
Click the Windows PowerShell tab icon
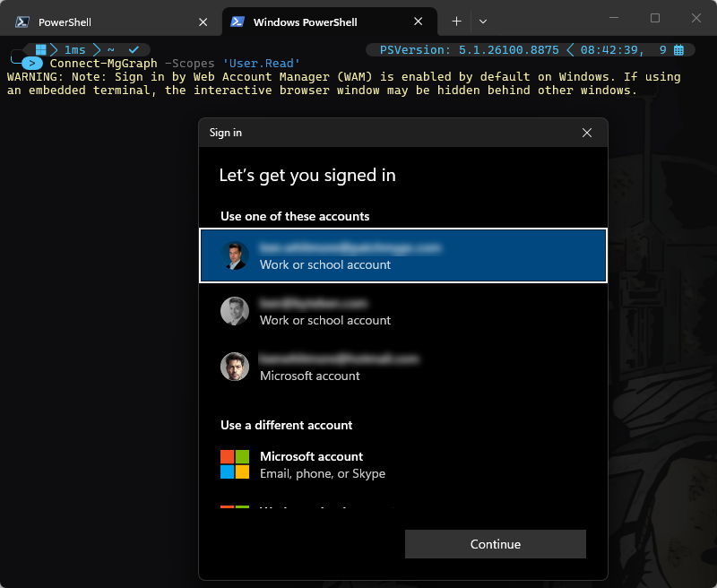[238, 22]
